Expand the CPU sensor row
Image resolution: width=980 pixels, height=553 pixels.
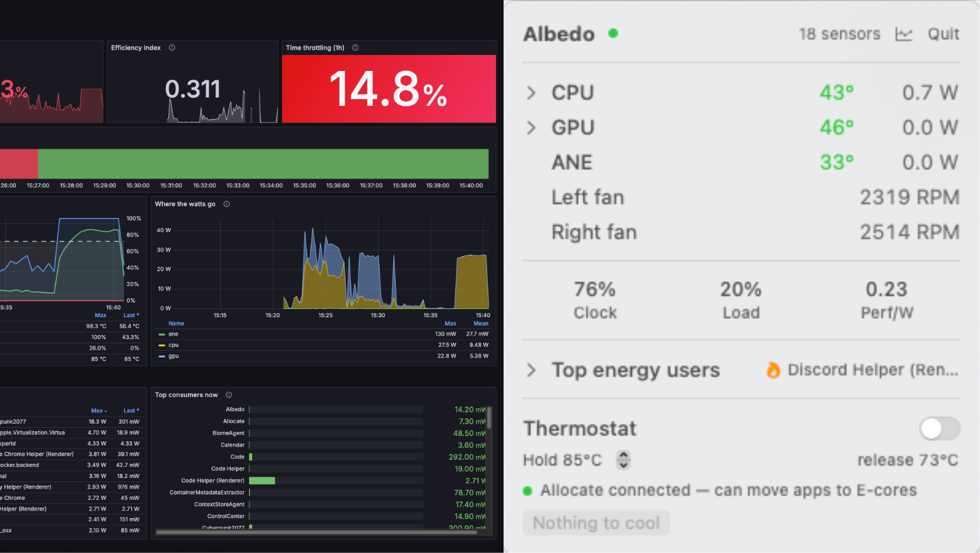tap(531, 93)
